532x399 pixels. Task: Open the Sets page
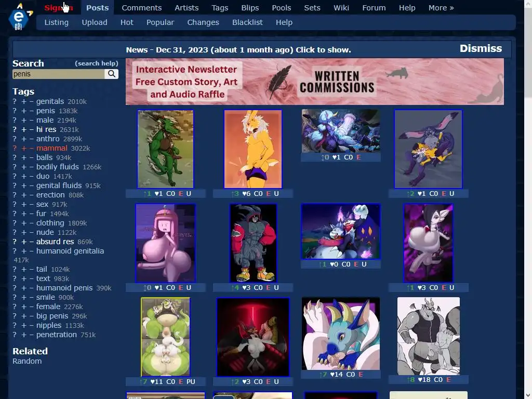[312, 8]
